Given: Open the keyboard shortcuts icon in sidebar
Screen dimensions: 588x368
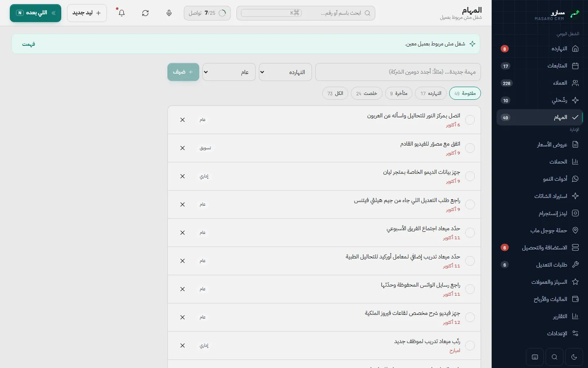Looking at the screenshot, I should click(535, 357).
